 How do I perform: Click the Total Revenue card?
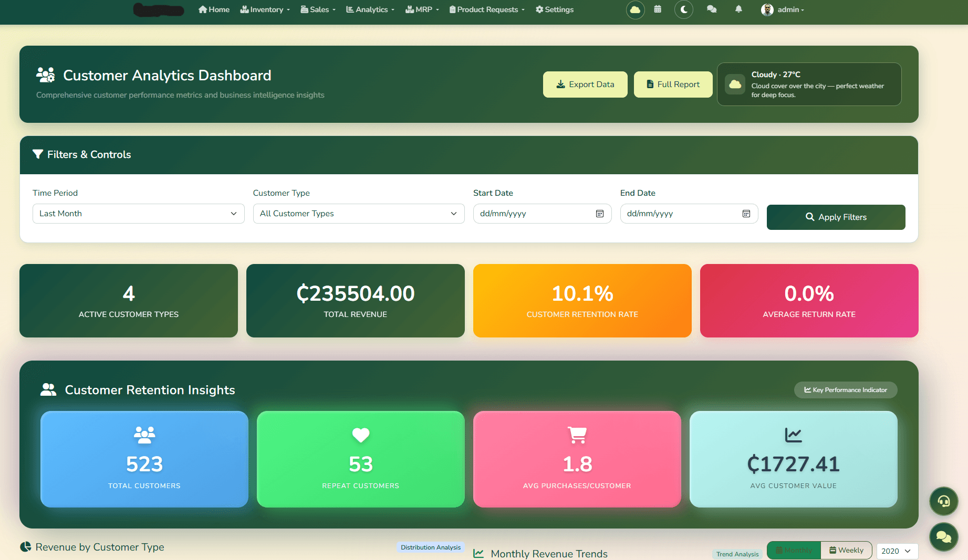click(356, 301)
